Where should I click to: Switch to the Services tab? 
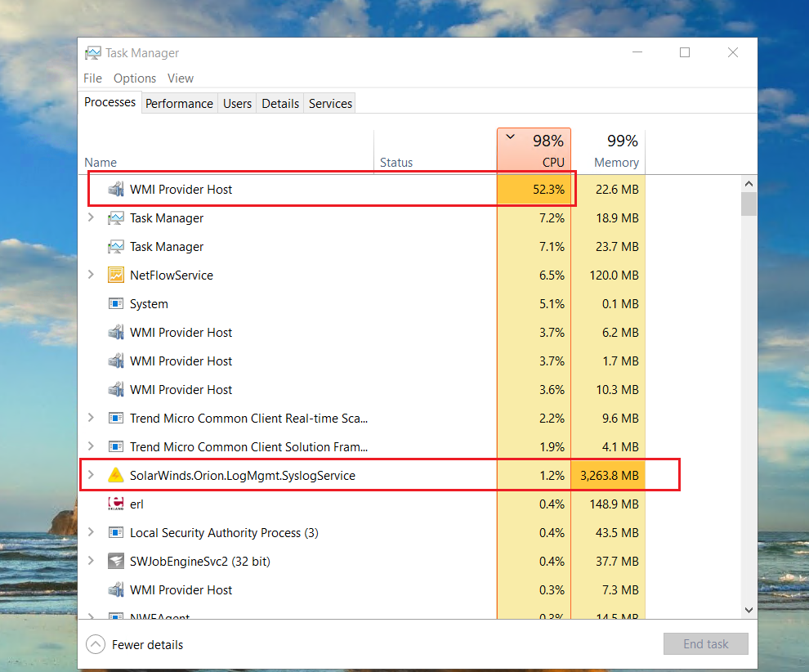(330, 104)
